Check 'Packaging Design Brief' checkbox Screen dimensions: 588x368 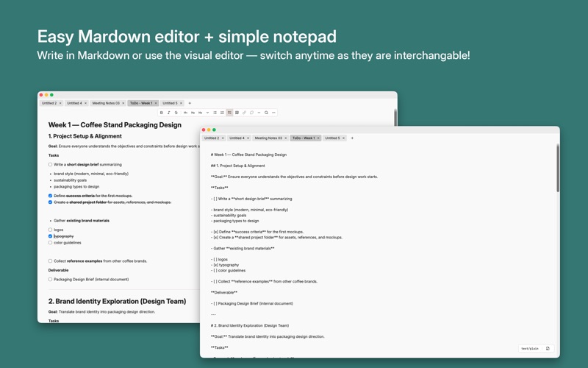tap(50, 280)
